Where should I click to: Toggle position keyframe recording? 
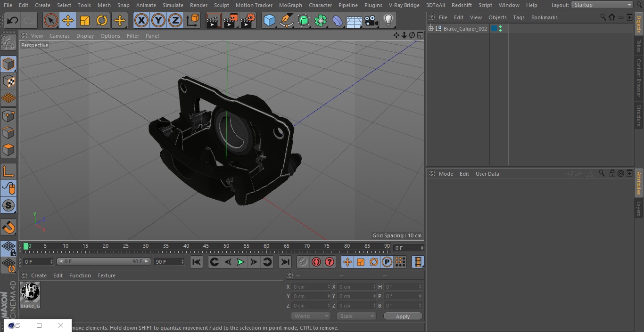click(347, 262)
